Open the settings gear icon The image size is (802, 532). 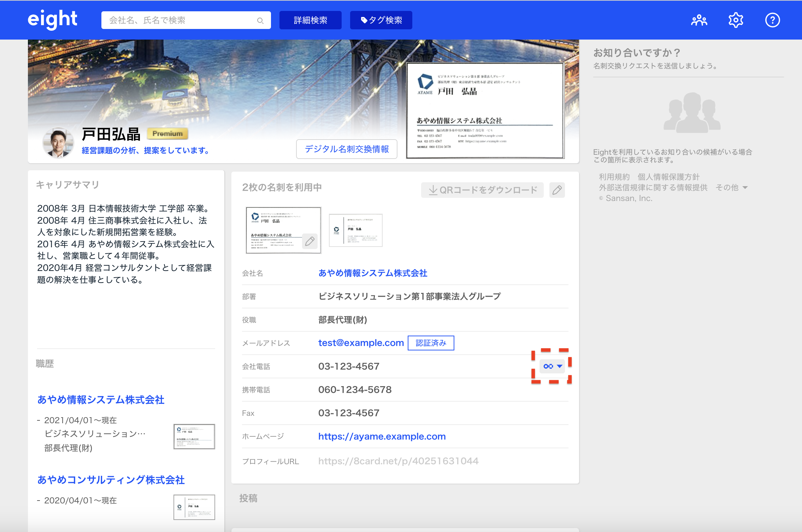[x=736, y=20]
